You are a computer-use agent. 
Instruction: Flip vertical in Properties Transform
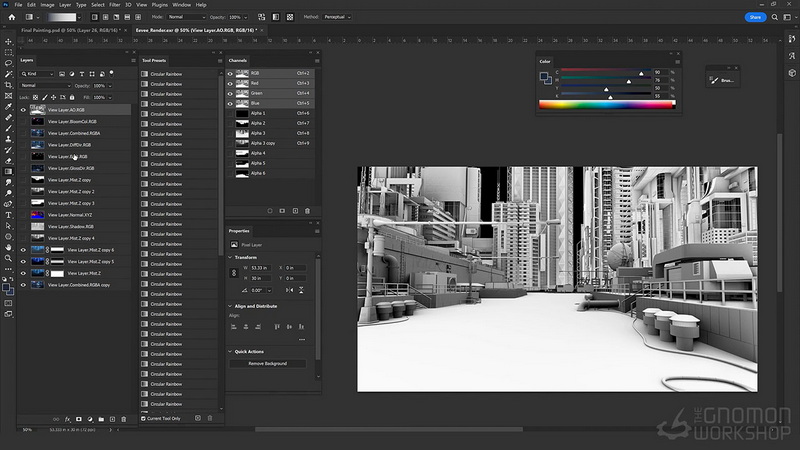(x=301, y=290)
